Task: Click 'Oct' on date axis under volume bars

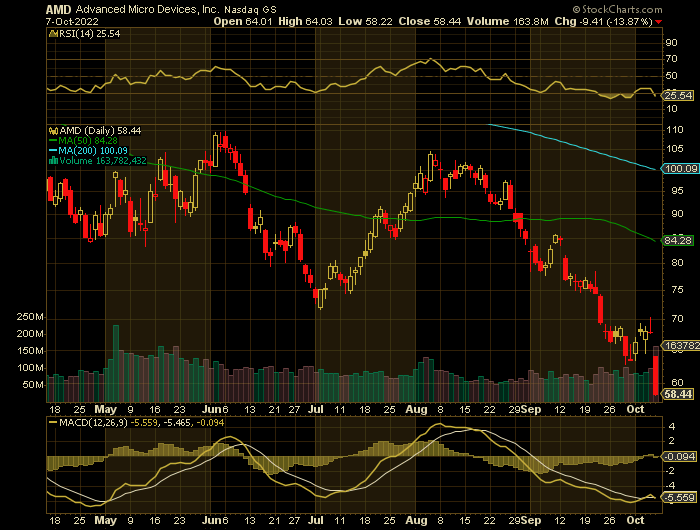Action: (635, 409)
